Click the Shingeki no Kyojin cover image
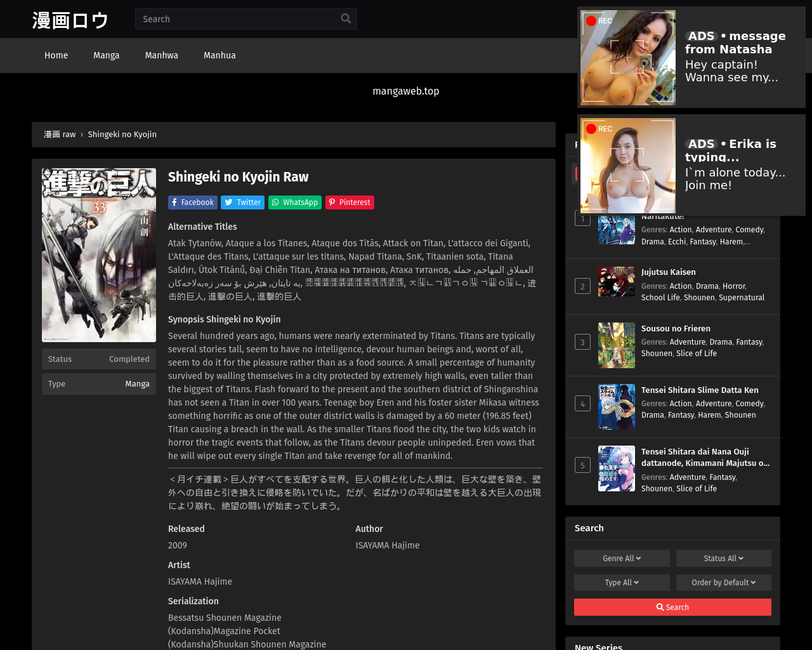 tap(99, 255)
